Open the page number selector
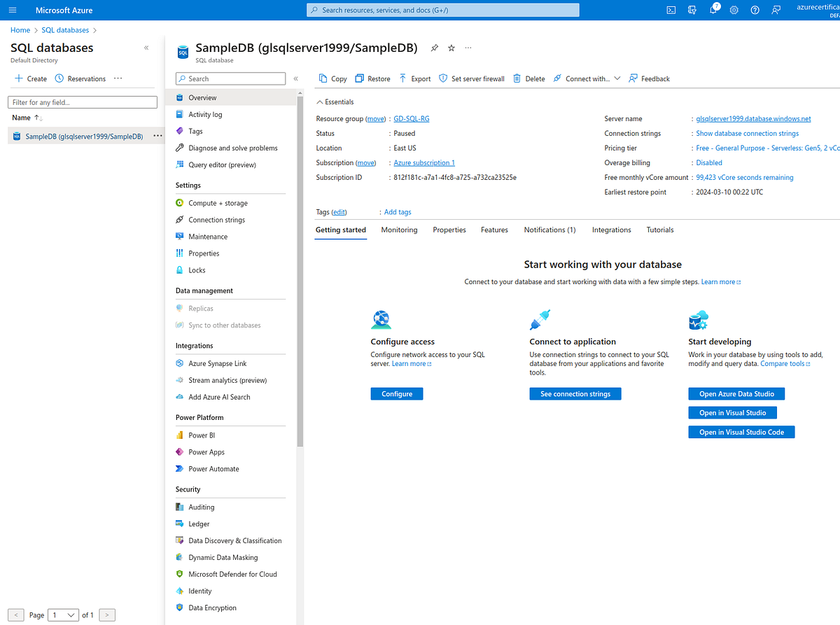 pos(63,615)
